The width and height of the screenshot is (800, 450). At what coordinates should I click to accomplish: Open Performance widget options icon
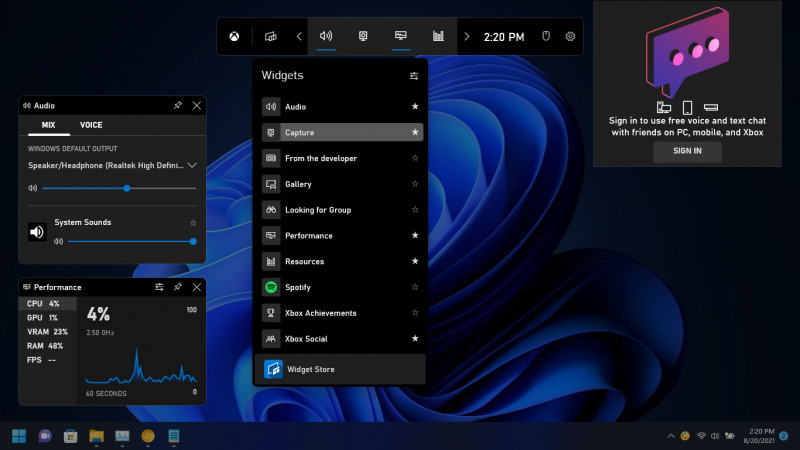click(x=159, y=287)
